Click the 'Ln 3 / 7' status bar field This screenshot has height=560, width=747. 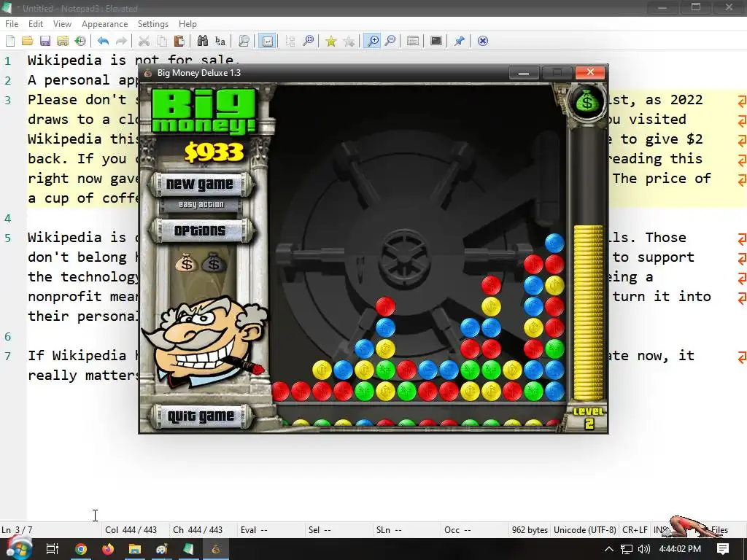click(x=18, y=530)
